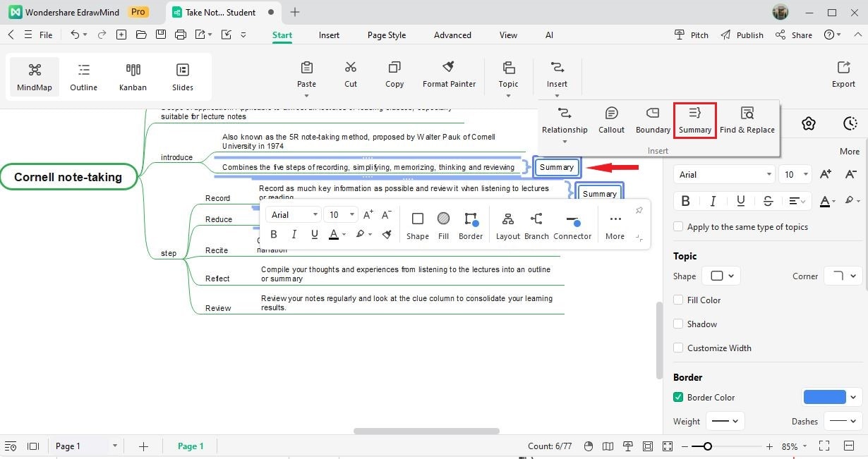
Task: Expand the Corner style dropdown
Action: coord(843,276)
